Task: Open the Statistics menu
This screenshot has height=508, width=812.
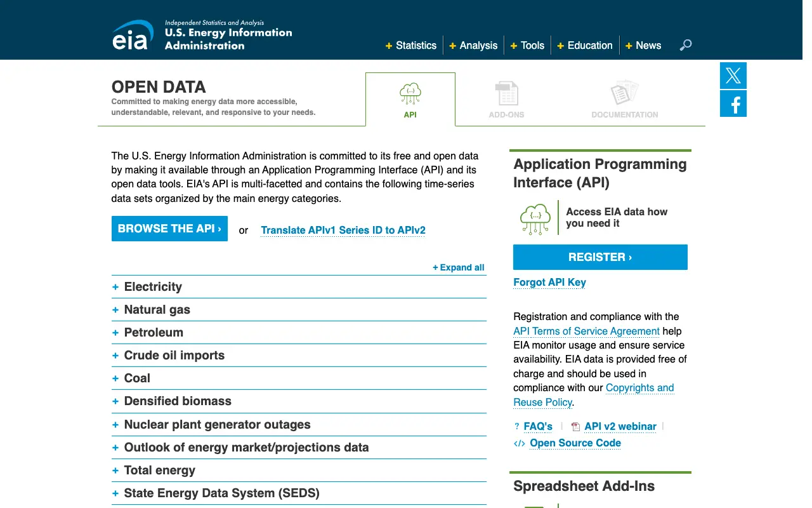Action: 411,46
